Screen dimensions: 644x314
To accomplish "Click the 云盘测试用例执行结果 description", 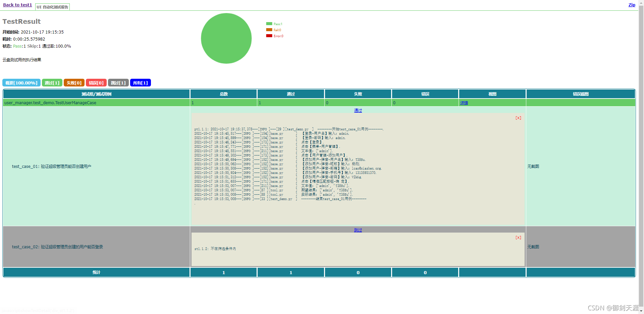I will pyautogui.click(x=22, y=60).
